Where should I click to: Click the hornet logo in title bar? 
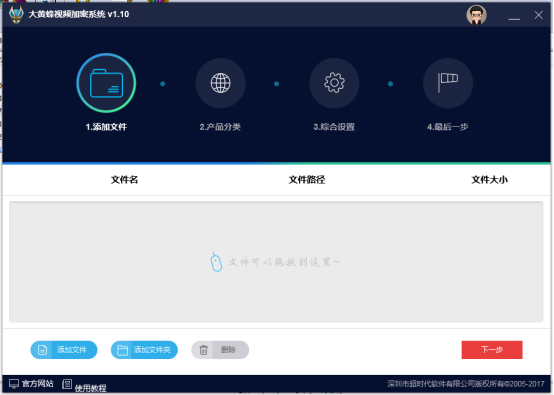[x=16, y=14]
